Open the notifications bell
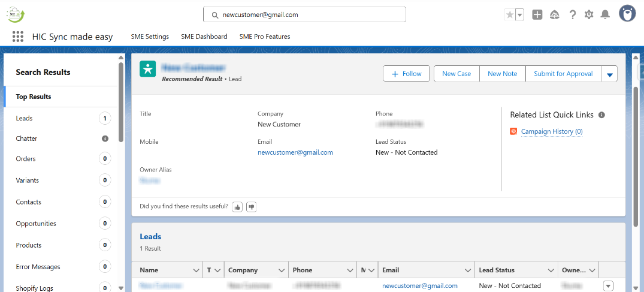Image resolution: width=644 pixels, height=292 pixels. (605, 15)
